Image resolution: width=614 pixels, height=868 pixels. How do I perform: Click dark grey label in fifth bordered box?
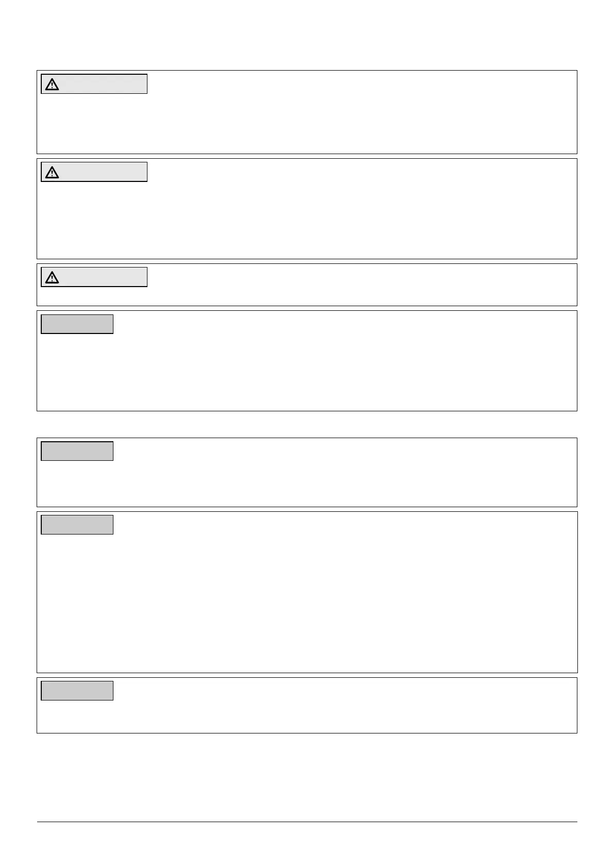(x=77, y=451)
